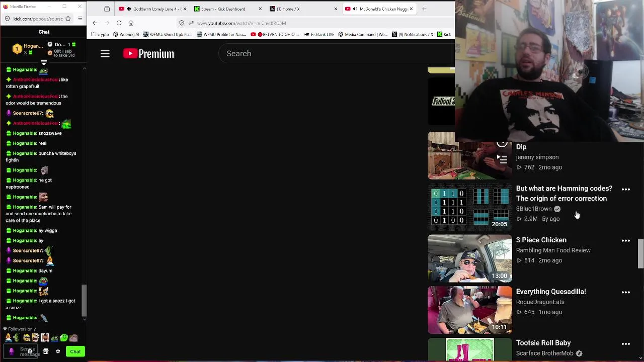Open Media Command bookmark

pyautogui.click(x=363, y=34)
